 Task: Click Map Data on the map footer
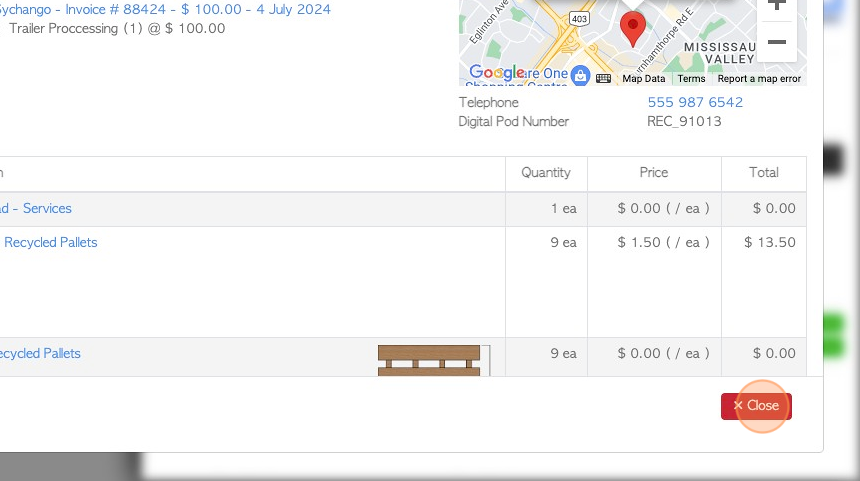[643, 78]
